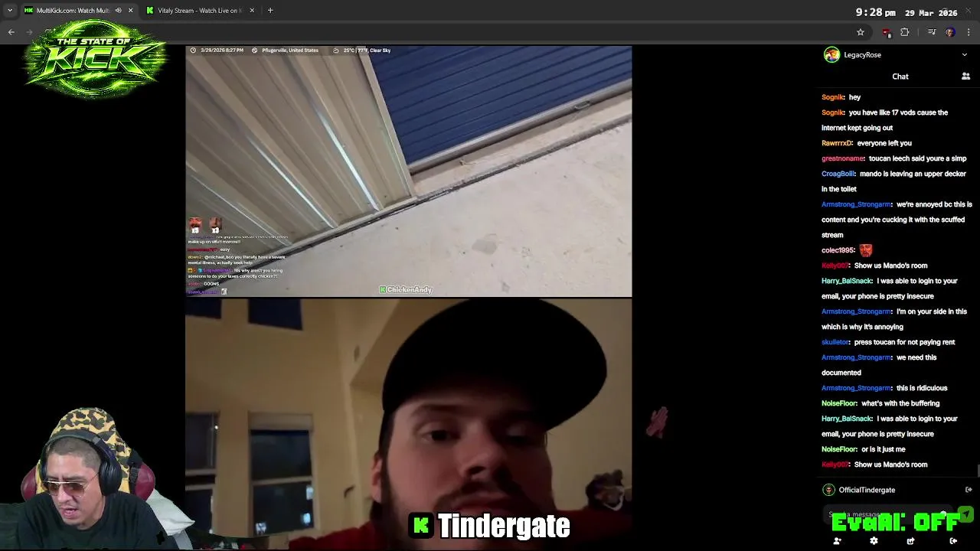Image resolution: width=980 pixels, height=551 pixels.
Task: Open the LegacyRose channel avatar
Action: point(831,55)
